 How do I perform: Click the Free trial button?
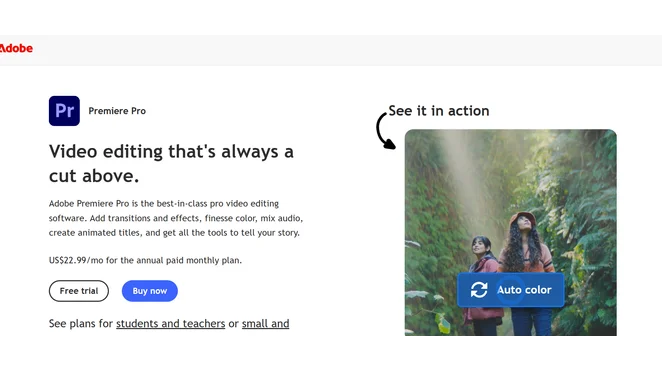pos(79,291)
